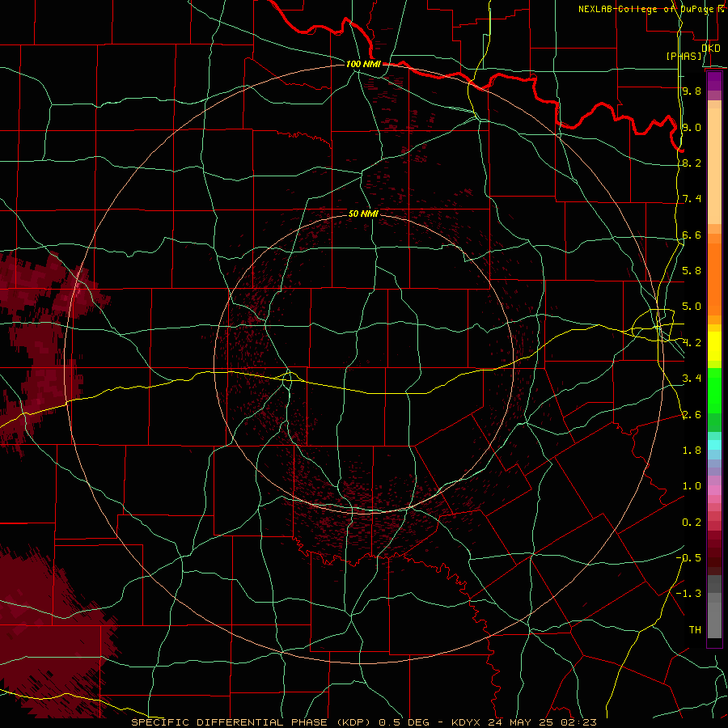Click the cyan segment of the color bar
The width and height of the screenshot is (728, 728).
point(714,445)
